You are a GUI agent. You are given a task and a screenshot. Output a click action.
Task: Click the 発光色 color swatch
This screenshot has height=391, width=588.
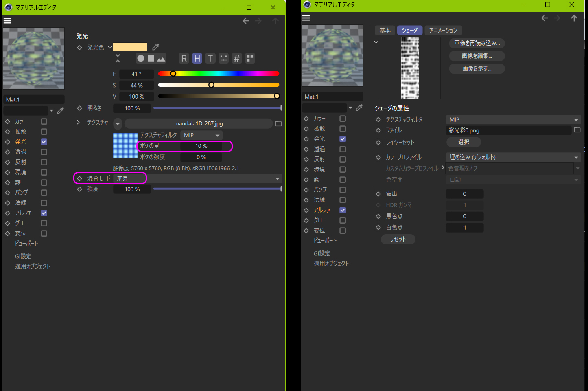click(x=130, y=47)
